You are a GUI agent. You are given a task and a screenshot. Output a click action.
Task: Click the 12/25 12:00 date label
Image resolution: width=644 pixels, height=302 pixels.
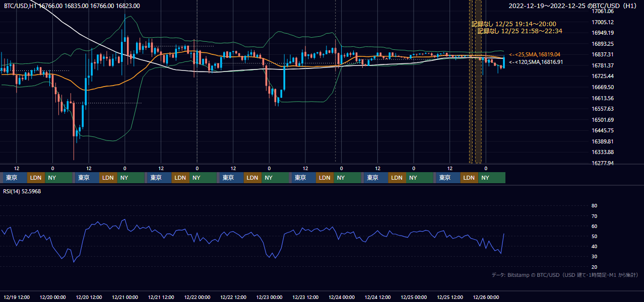pos(450,297)
